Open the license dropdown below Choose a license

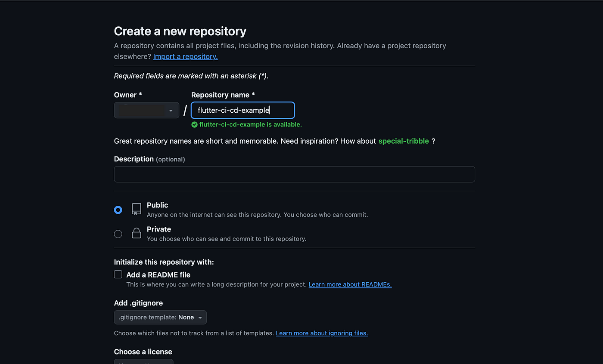(143, 362)
